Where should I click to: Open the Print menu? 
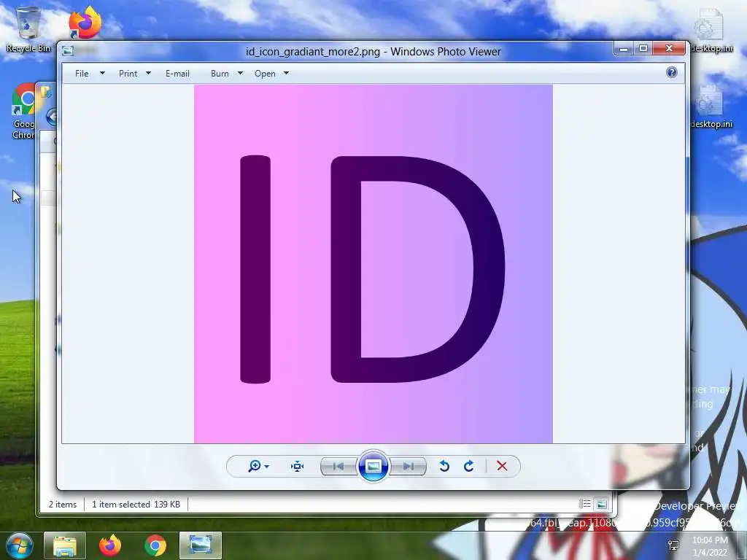(128, 74)
